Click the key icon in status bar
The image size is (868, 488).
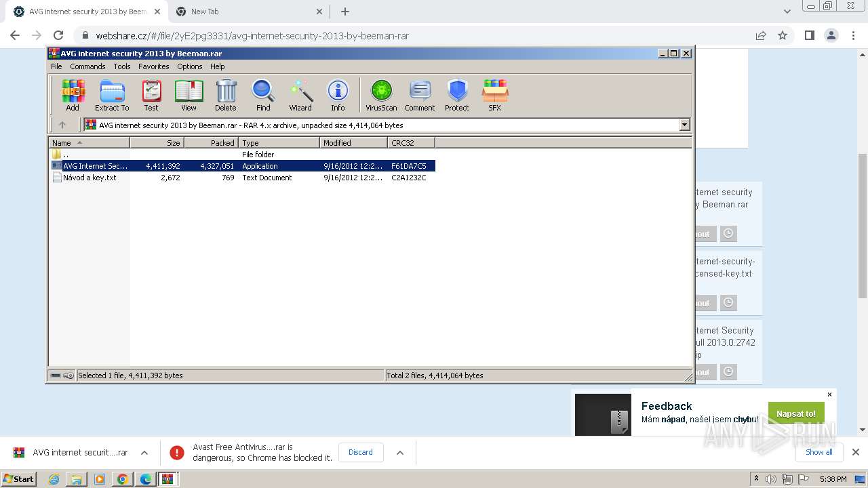(68, 375)
